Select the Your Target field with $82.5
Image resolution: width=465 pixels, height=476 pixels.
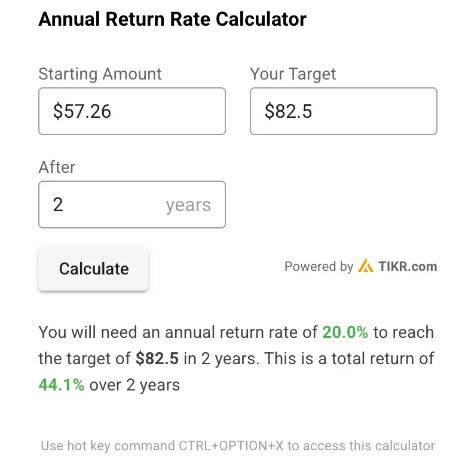click(x=343, y=111)
